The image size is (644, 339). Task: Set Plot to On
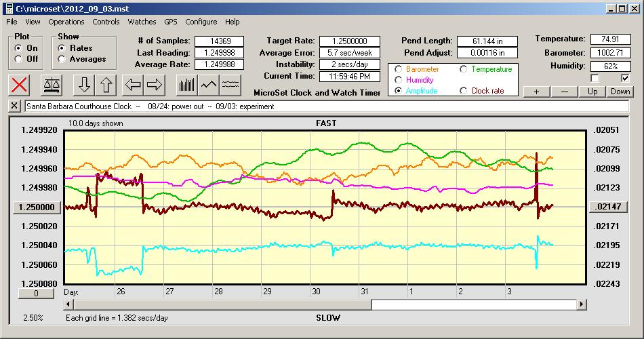pos(18,48)
